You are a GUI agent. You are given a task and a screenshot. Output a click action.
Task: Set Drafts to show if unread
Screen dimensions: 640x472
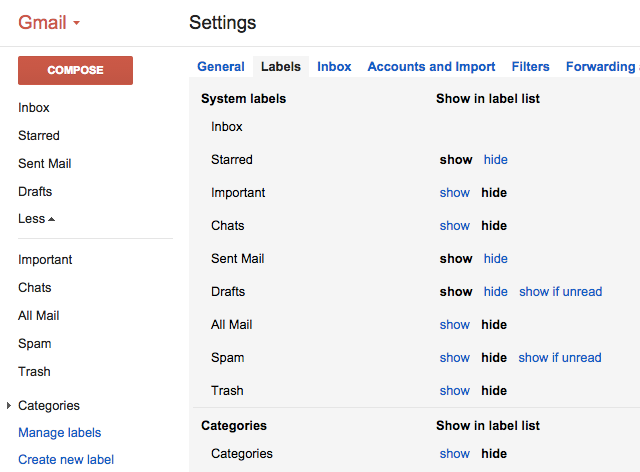click(560, 292)
